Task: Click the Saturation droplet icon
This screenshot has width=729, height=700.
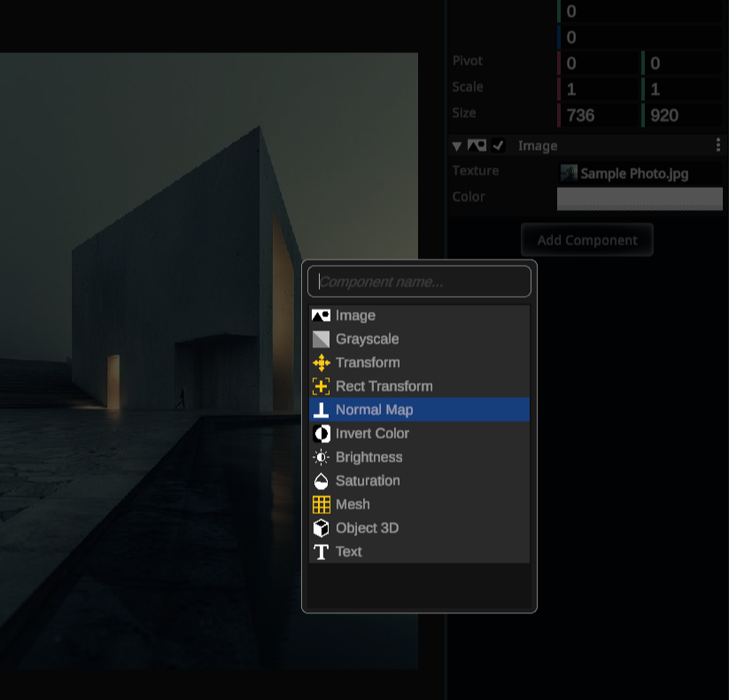Action: 321,481
